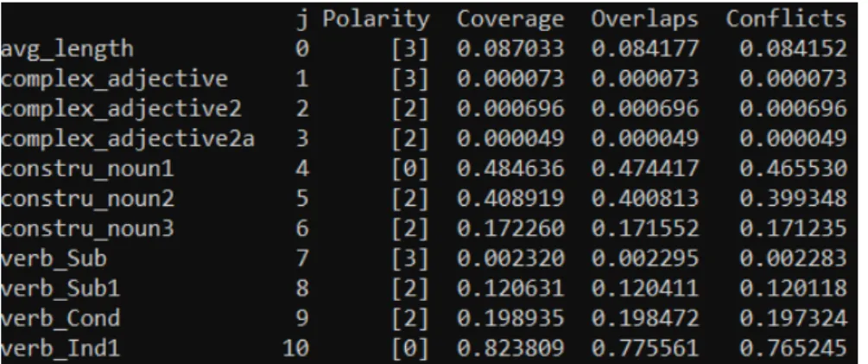The height and width of the screenshot is (364, 868).
Task: Select the complex_adjective2a row label
Action: 127,139
